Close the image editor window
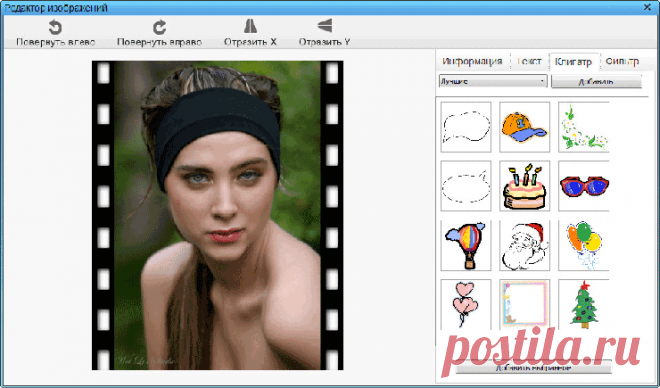This screenshot has width=660, height=388. [647, 7]
